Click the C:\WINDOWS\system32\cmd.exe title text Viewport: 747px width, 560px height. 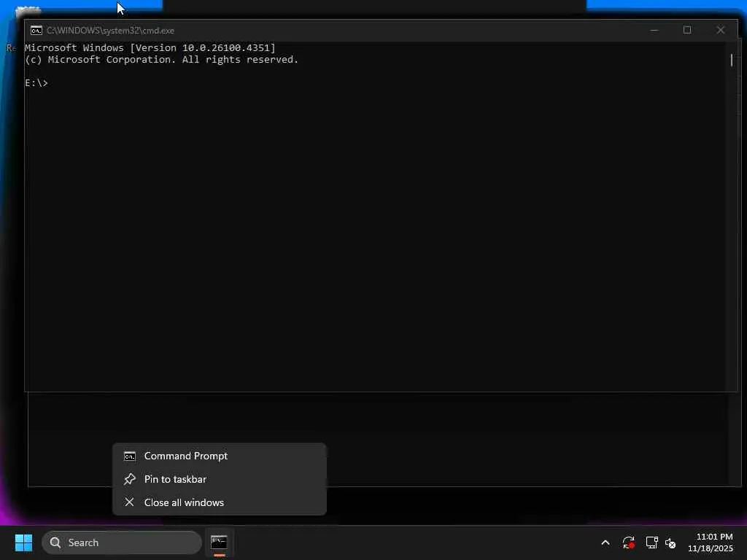click(x=111, y=31)
